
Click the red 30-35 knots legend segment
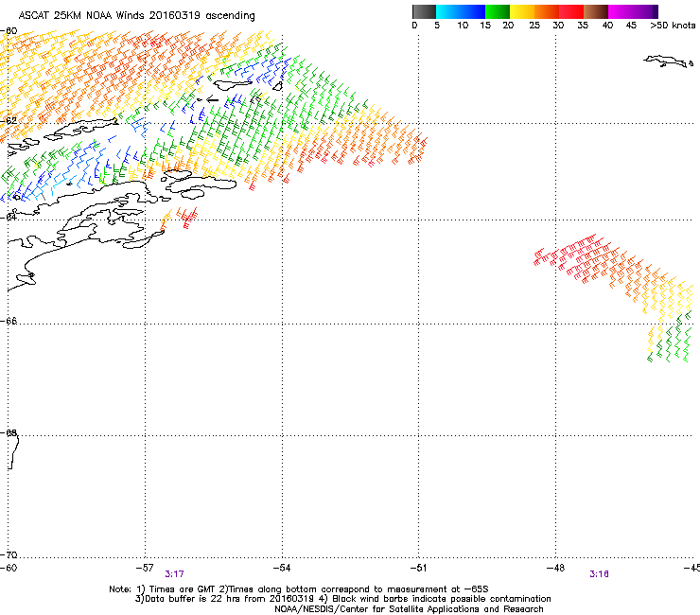571,11
